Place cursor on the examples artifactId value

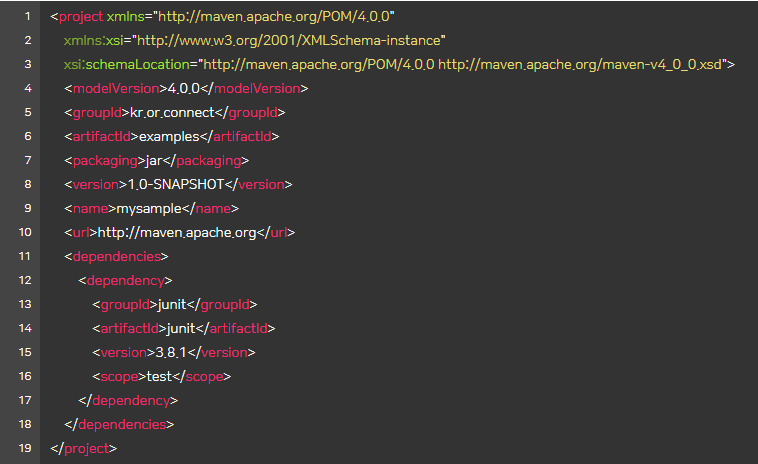(169, 137)
